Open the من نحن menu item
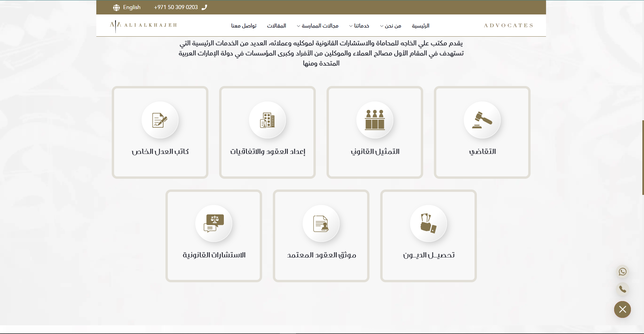The height and width of the screenshot is (334, 644). pyautogui.click(x=393, y=26)
